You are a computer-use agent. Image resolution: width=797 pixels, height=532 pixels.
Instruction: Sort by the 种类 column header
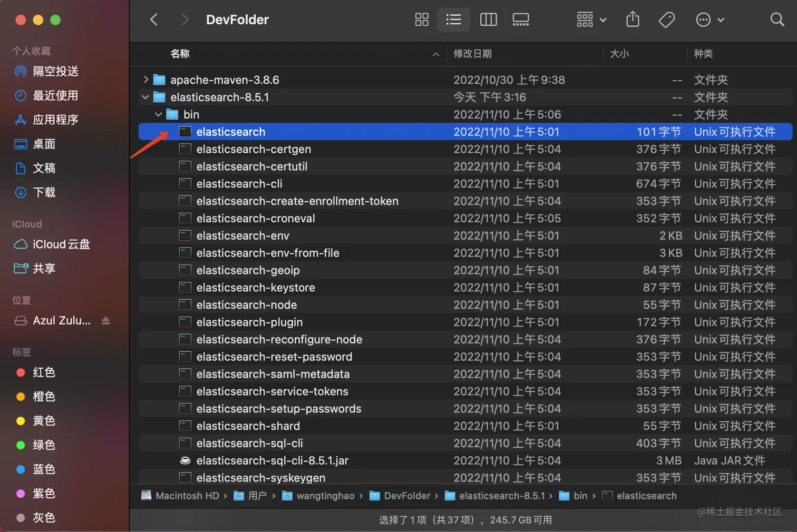(x=703, y=54)
